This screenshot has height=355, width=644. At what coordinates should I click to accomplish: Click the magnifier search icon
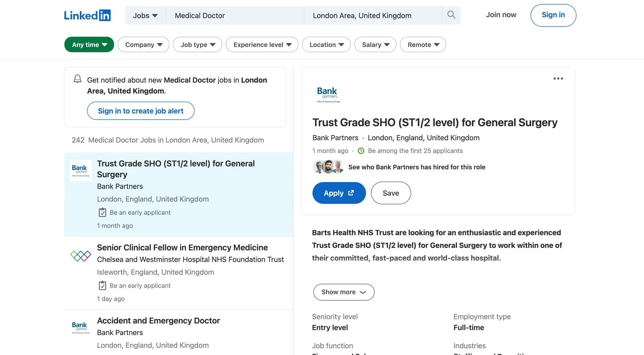(x=451, y=15)
